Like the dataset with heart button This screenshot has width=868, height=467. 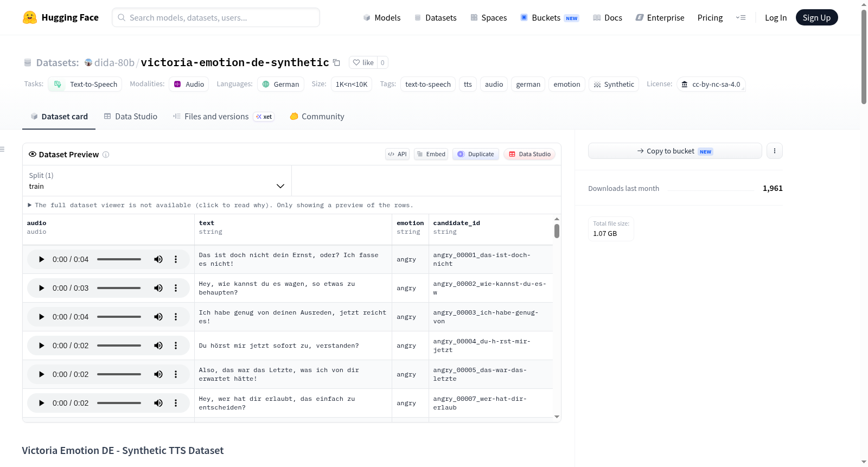point(363,62)
